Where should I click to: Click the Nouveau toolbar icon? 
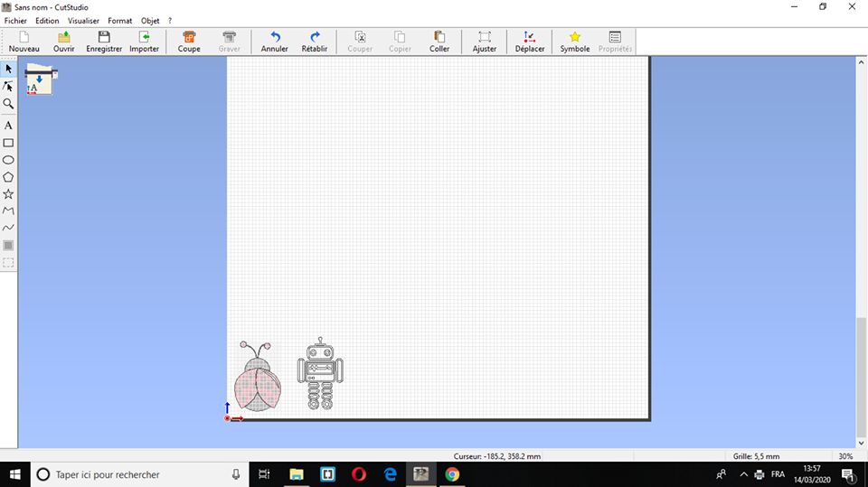point(24,42)
